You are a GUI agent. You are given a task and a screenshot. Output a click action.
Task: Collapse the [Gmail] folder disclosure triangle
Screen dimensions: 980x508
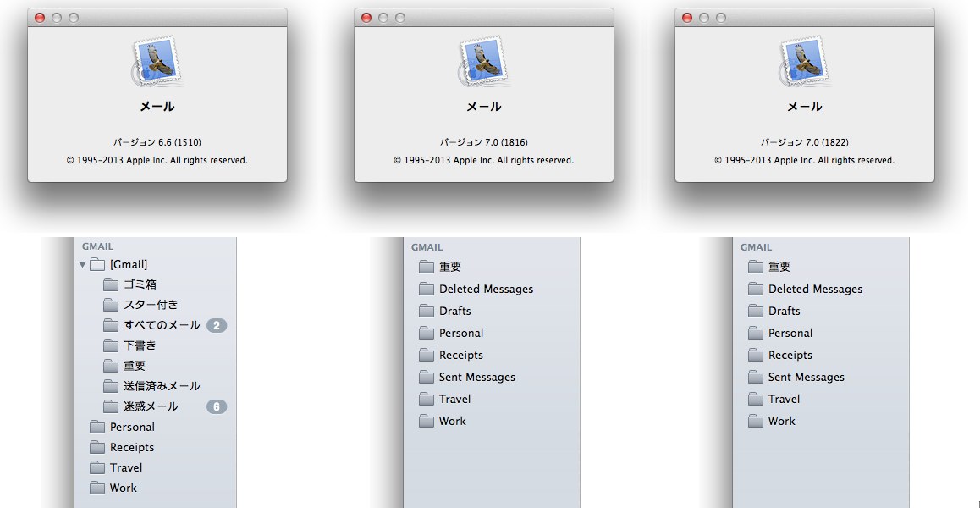click(82, 265)
